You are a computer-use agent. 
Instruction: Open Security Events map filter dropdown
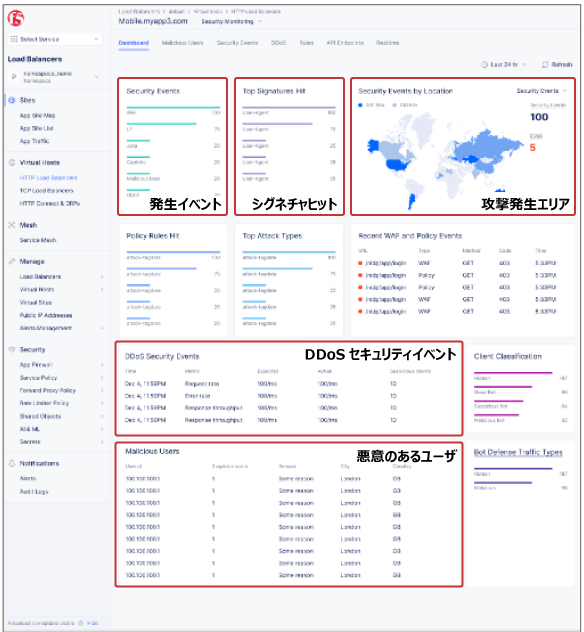click(542, 91)
